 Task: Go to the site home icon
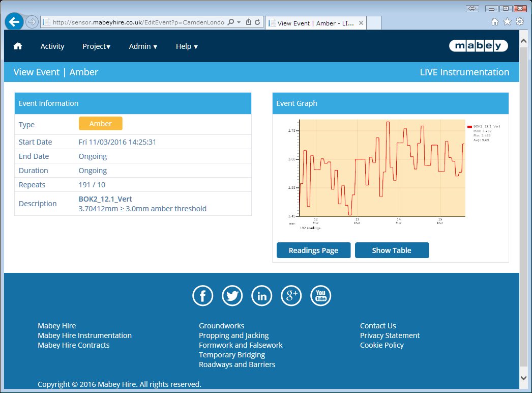click(18, 46)
